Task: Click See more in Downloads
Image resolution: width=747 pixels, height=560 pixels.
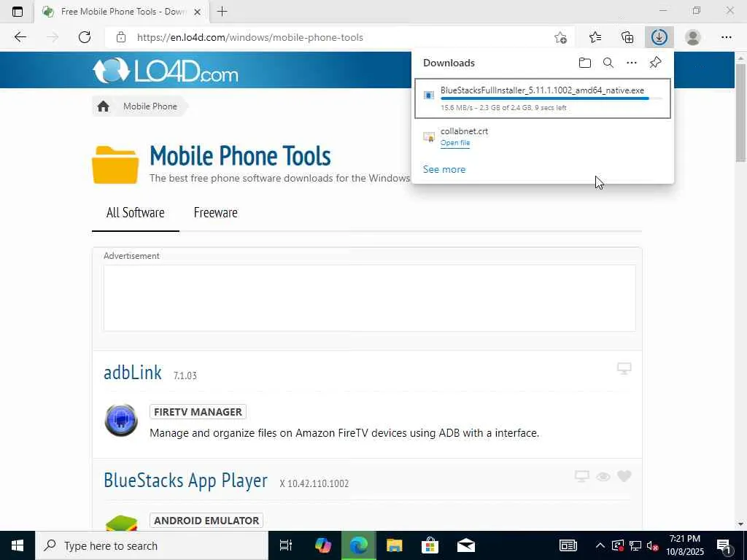Action: pyautogui.click(x=444, y=169)
